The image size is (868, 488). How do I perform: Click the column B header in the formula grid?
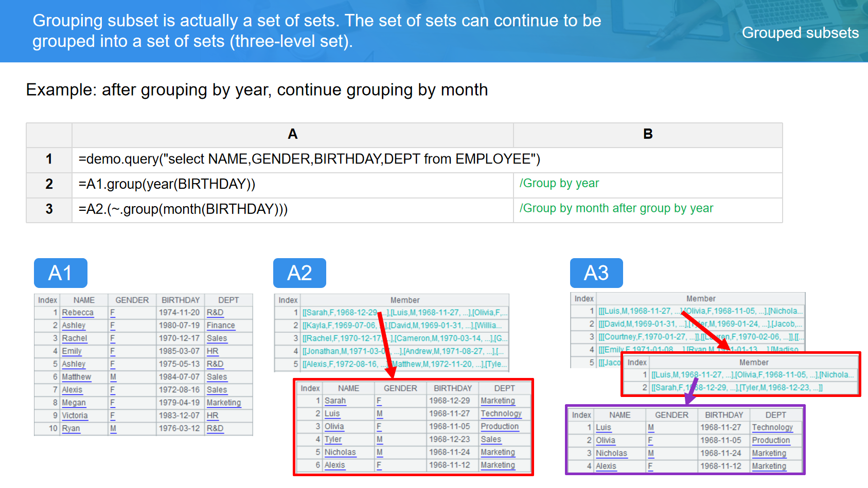tap(647, 135)
